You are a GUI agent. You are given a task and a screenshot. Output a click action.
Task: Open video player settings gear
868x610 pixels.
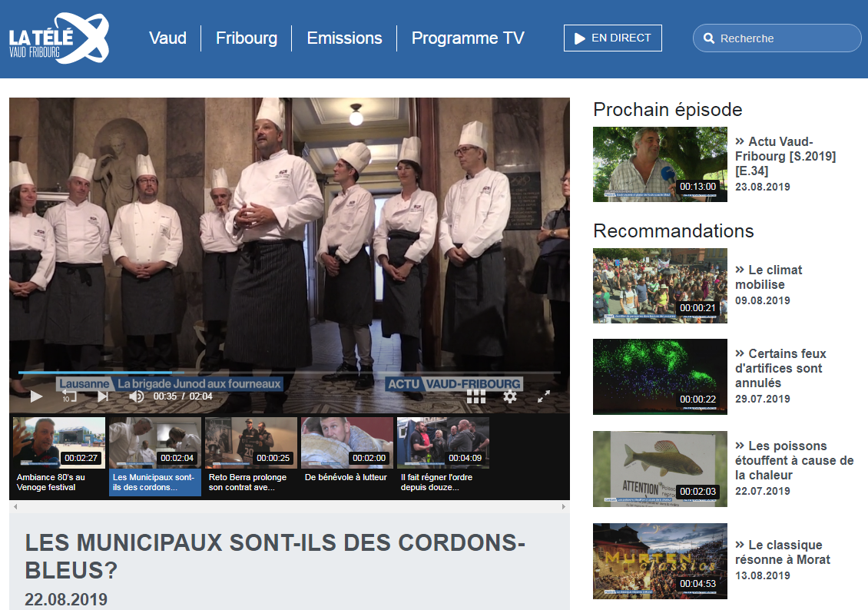pos(510,396)
